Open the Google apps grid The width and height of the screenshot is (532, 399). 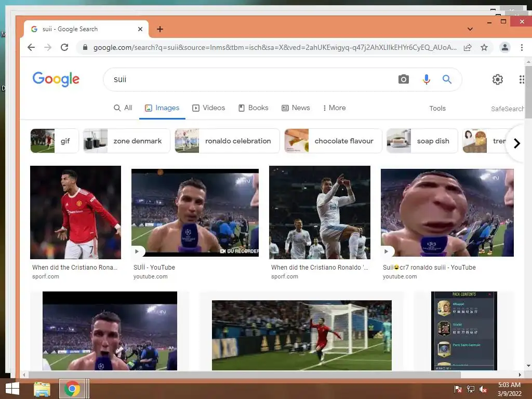pyautogui.click(x=522, y=79)
